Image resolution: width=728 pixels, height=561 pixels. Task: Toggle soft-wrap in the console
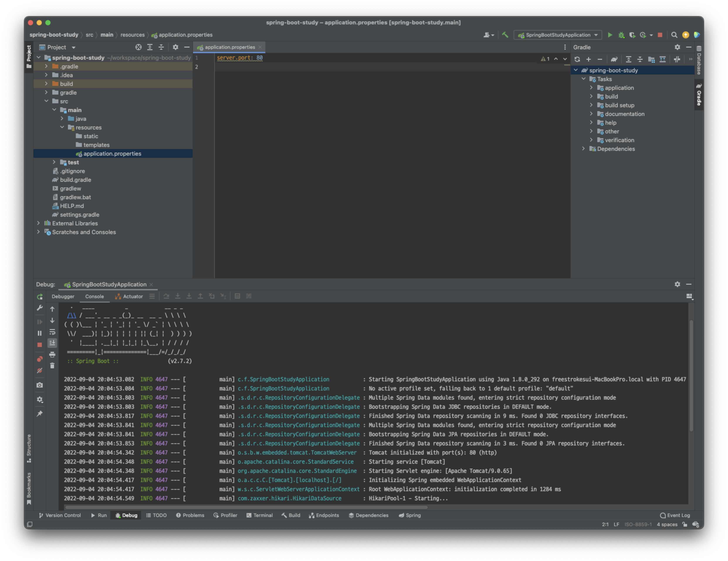tap(52, 332)
